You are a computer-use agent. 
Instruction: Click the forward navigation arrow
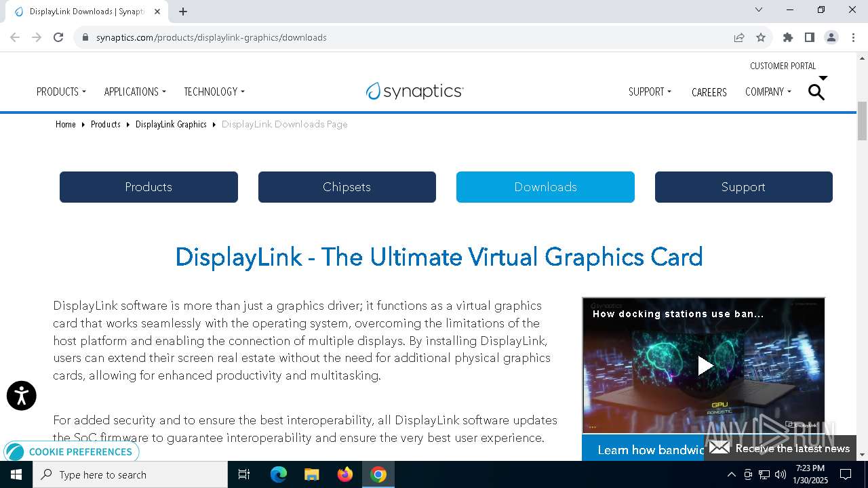click(37, 37)
